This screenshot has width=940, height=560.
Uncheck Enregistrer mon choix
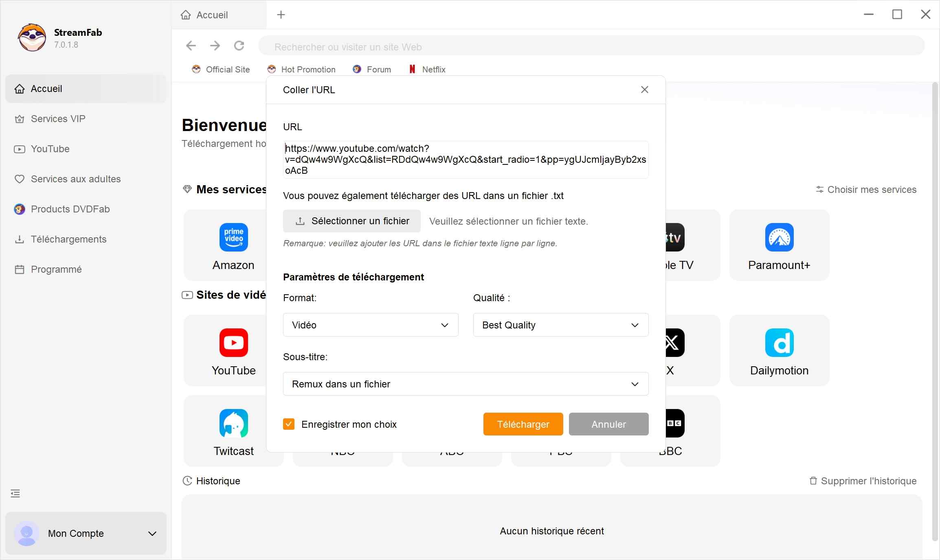[x=289, y=424]
